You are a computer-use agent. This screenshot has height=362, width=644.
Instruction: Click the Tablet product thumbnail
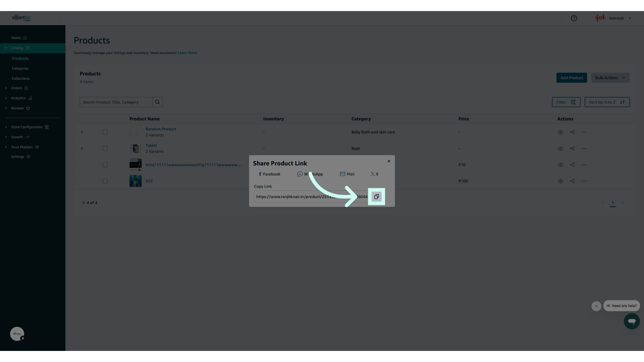click(x=136, y=148)
